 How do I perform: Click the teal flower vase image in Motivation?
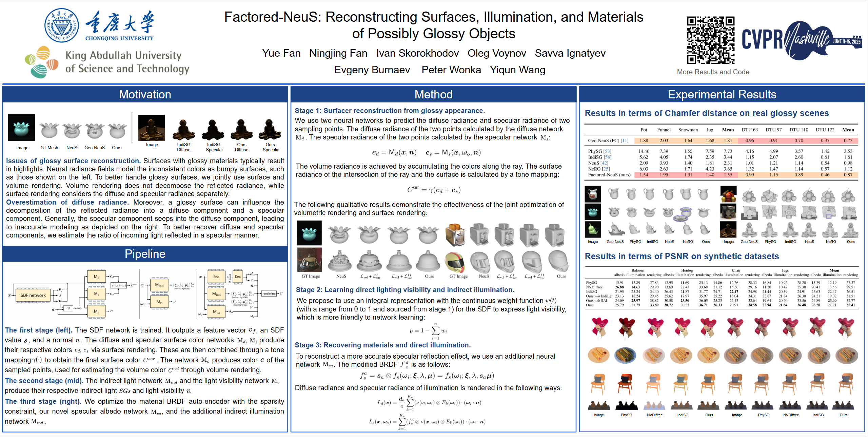[x=21, y=128]
